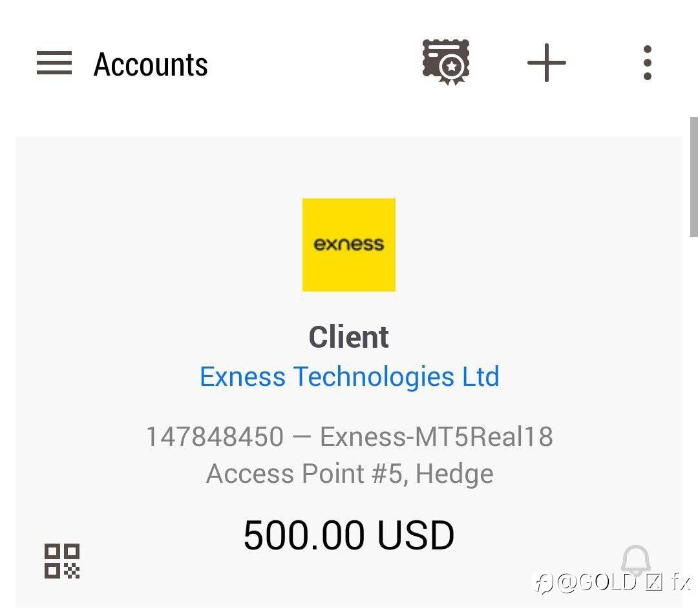Tap the yellow Exness logo

(349, 245)
